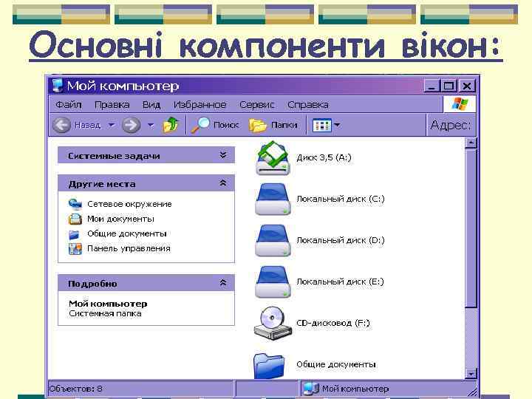This screenshot has width=532, height=399.
Task: Expand the Системные задачи panel chevron
Action: (223, 155)
